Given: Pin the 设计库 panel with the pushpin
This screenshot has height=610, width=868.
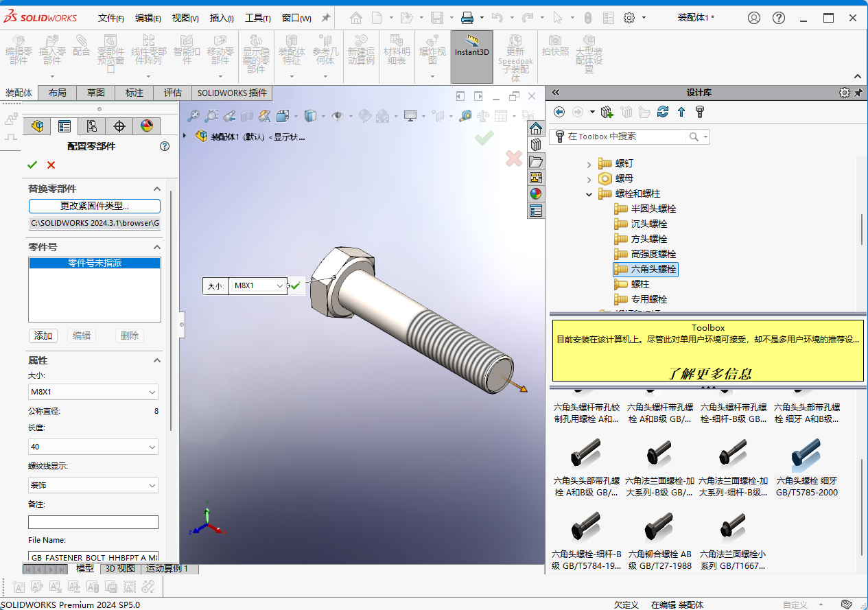Looking at the screenshot, I should point(858,91).
